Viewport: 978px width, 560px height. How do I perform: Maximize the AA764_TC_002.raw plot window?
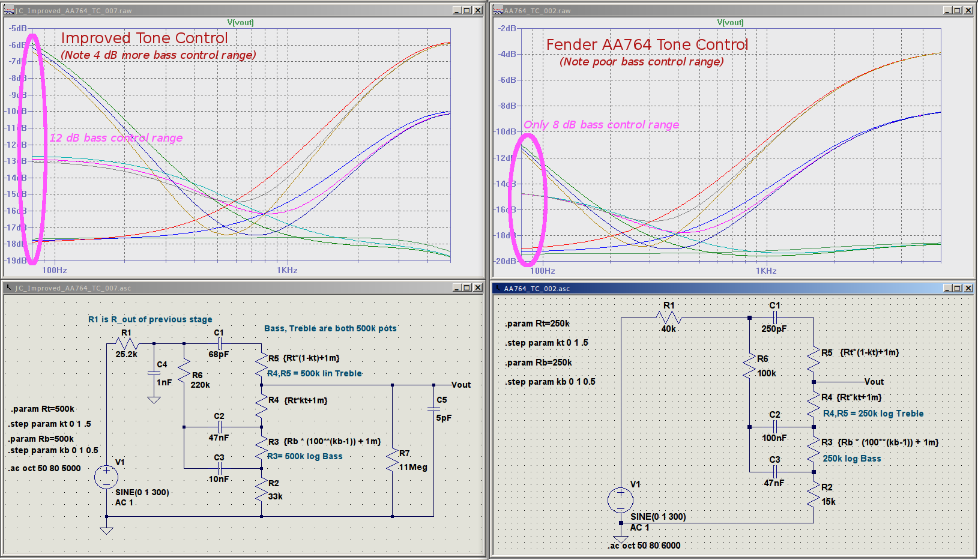(957, 10)
